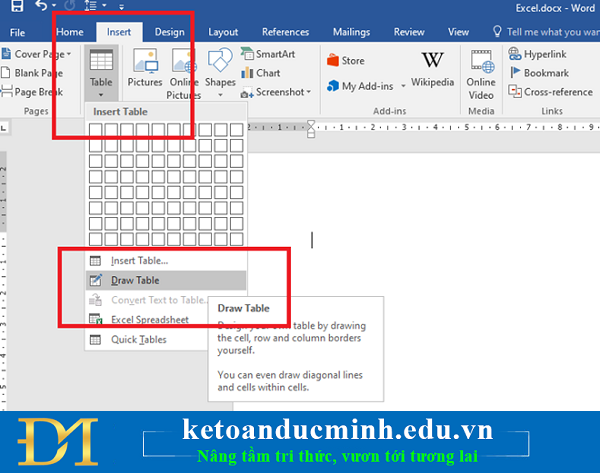Choose Insert Table... menu entry
The image size is (600, 473).
pos(166,261)
